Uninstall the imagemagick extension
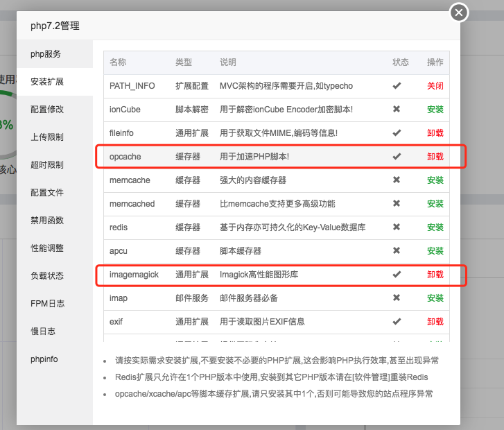Screen dimensions: 504x430 (x=435, y=275)
